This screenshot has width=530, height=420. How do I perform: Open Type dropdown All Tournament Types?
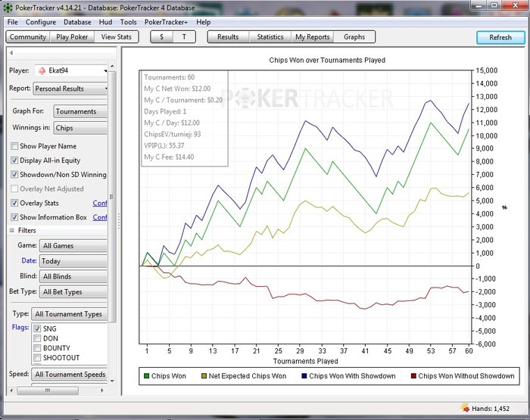click(70, 314)
